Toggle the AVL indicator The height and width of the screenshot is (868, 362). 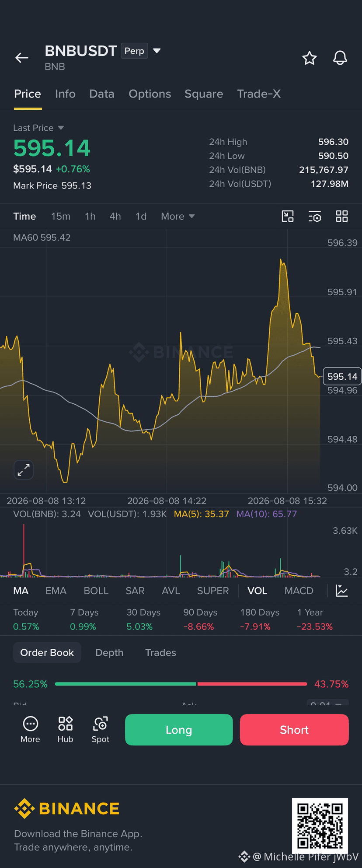click(x=171, y=591)
